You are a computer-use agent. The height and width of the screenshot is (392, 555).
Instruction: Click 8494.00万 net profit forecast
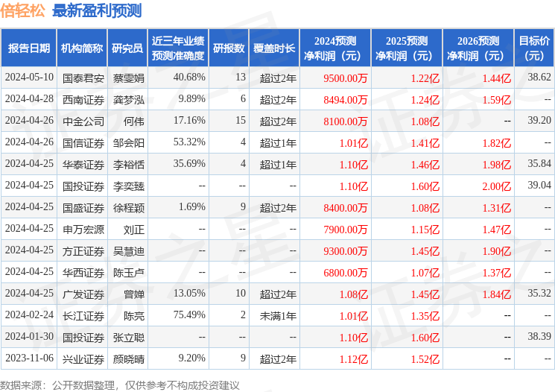click(346, 100)
